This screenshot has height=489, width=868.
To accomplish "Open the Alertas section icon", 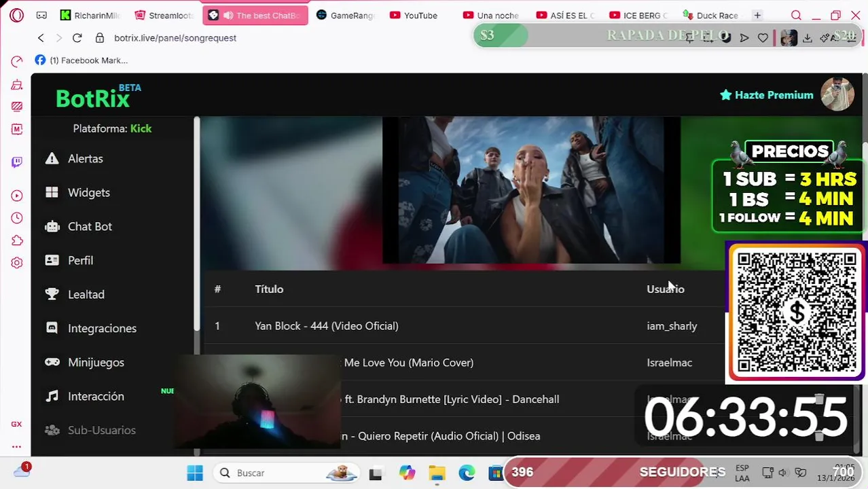I will (x=52, y=158).
